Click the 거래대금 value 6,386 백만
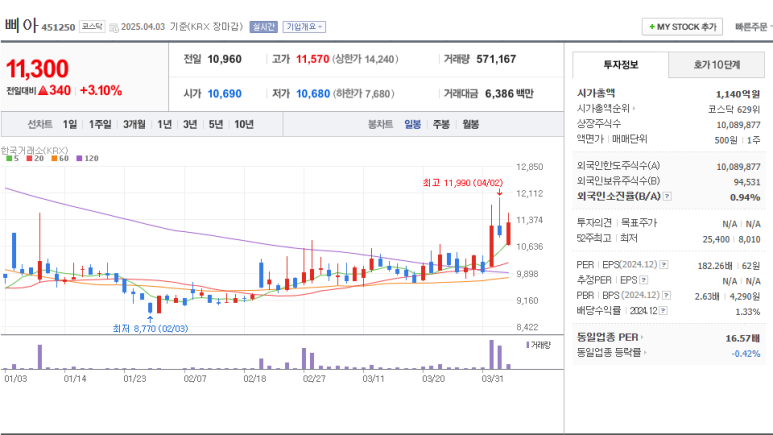The height and width of the screenshot is (435, 773). 509,94
